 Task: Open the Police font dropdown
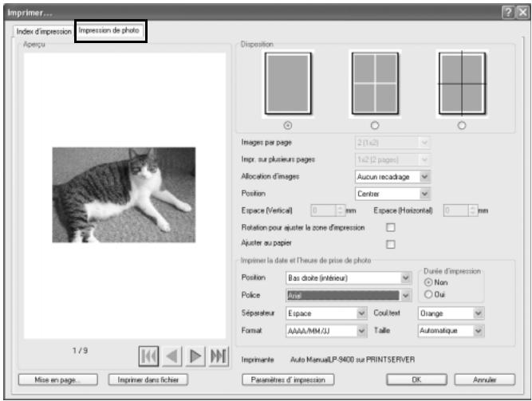click(349, 296)
